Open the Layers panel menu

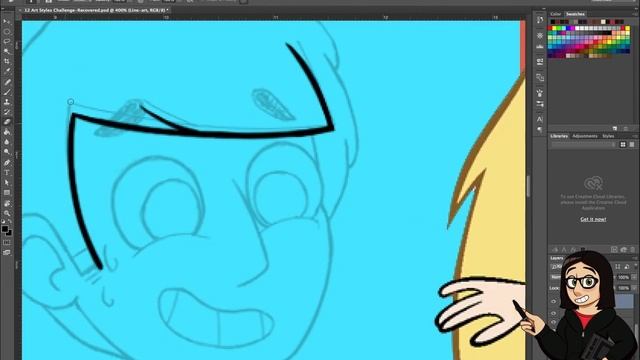point(635,258)
